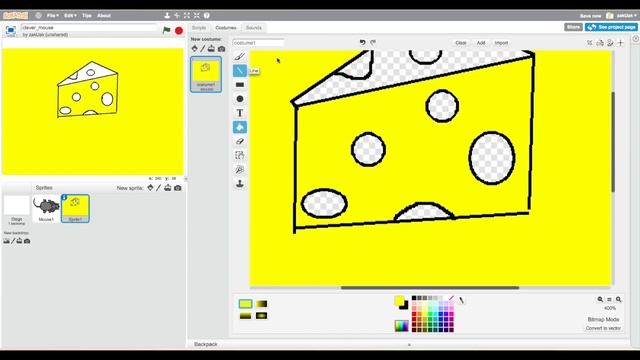
Task: Pick the eyedropper color tool
Action: (x=461, y=300)
